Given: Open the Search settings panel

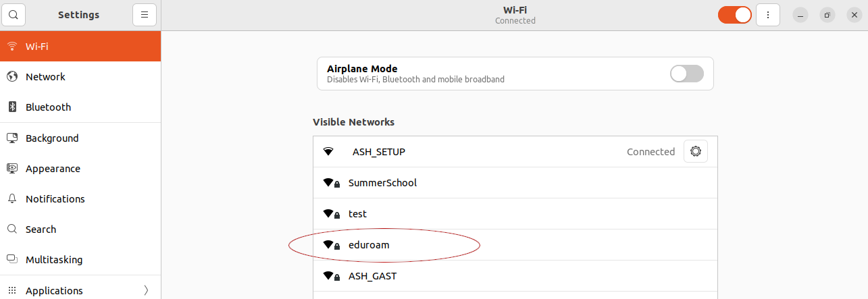Looking at the screenshot, I should [80, 229].
